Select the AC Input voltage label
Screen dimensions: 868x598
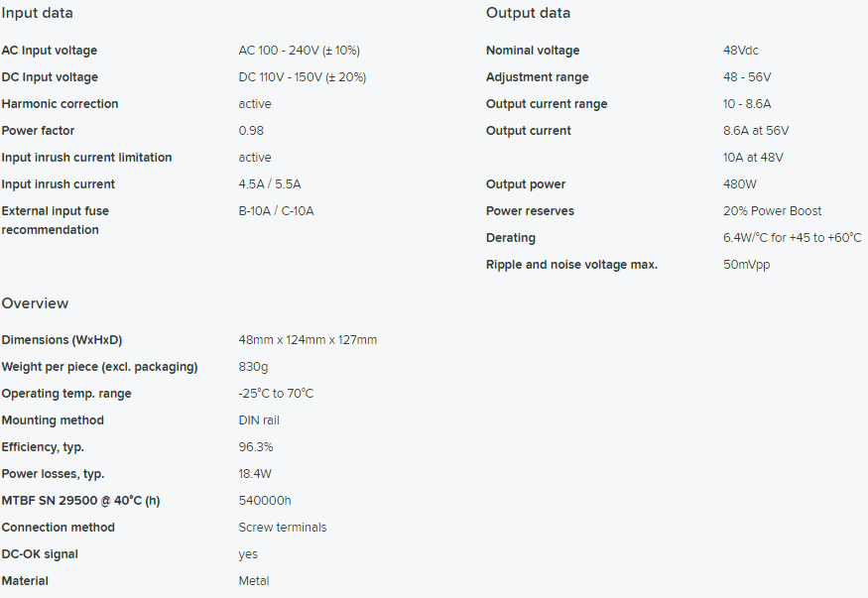coord(50,51)
